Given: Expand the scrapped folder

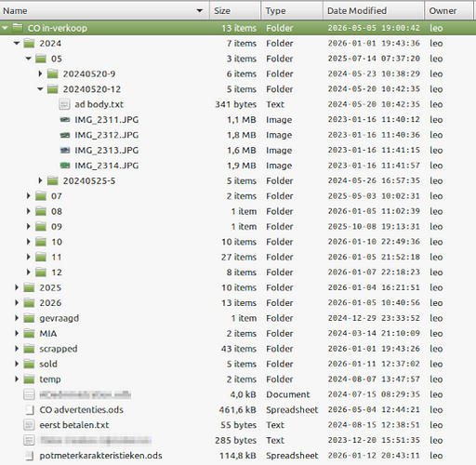Looking at the screenshot, I should [x=17, y=349].
